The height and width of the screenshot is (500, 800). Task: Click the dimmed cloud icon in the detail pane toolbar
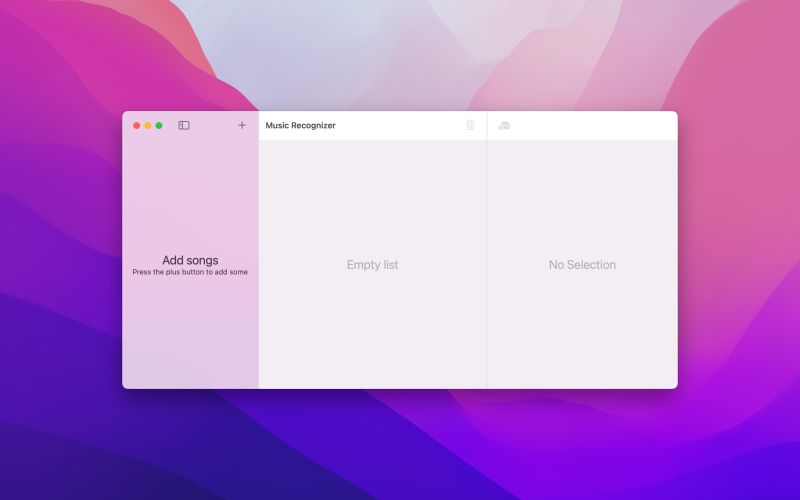504,126
